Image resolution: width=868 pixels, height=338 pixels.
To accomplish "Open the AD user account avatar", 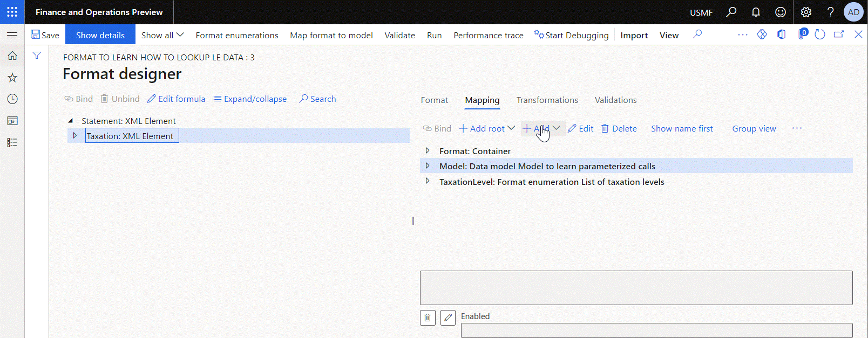I will tap(853, 12).
